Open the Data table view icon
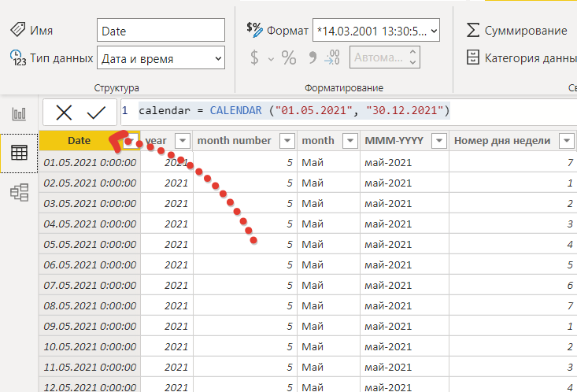The height and width of the screenshot is (392, 577). (x=19, y=153)
